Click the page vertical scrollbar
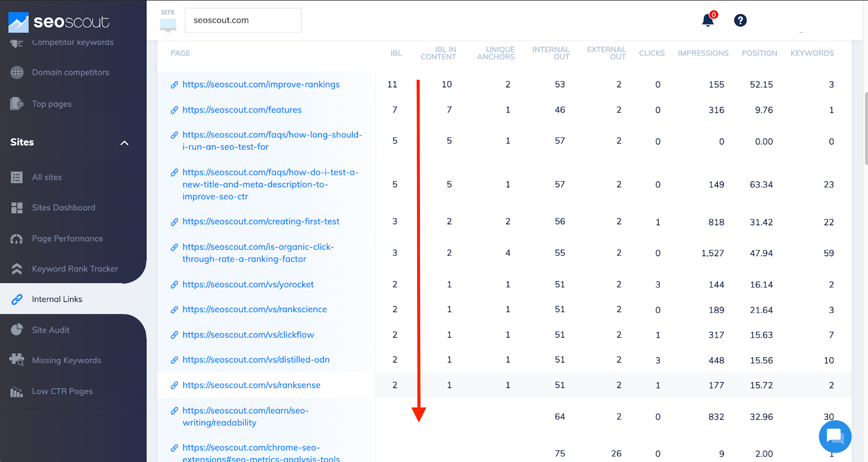Screen dimensions: 868x462 click(x=866, y=128)
